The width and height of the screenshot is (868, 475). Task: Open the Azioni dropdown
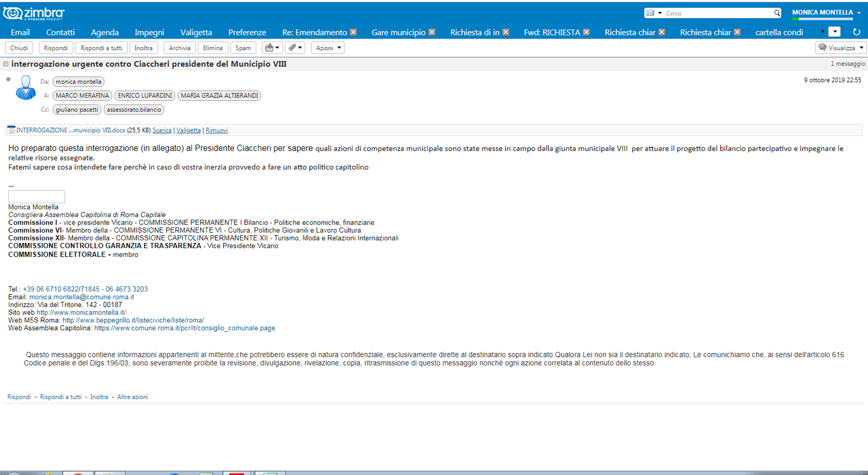click(328, 47)
